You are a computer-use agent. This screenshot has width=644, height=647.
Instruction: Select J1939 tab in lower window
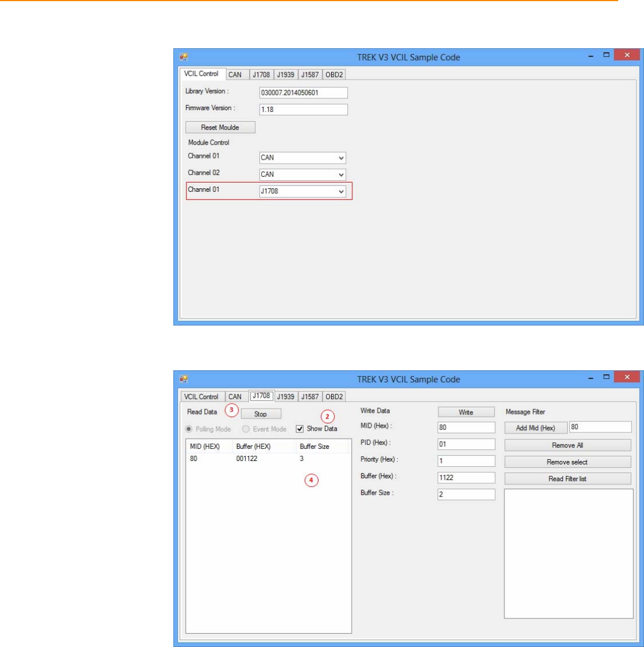[x=285, y=397]
